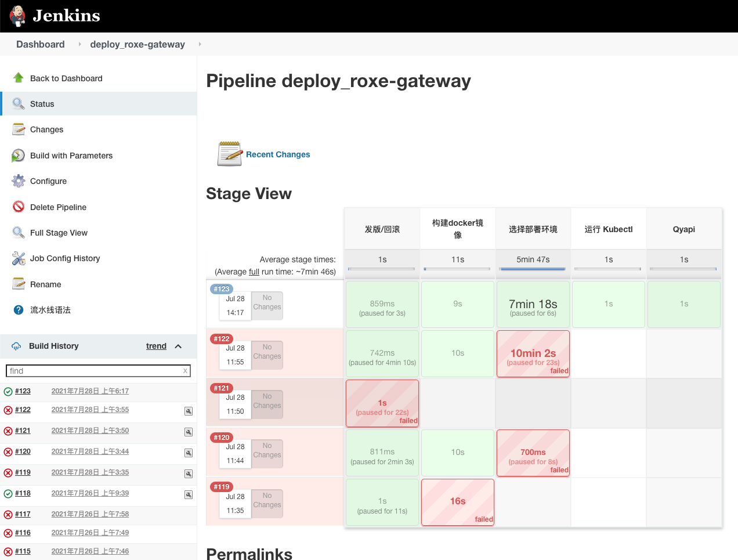Choose Delete Pipeline in the sidebar

click(x=99, y=207)
